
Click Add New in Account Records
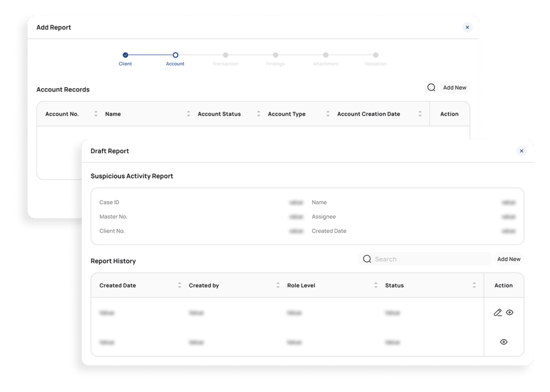454,88
